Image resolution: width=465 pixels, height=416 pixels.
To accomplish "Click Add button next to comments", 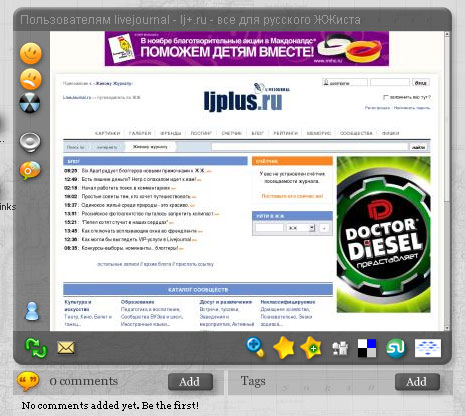I will coord(190,382).
